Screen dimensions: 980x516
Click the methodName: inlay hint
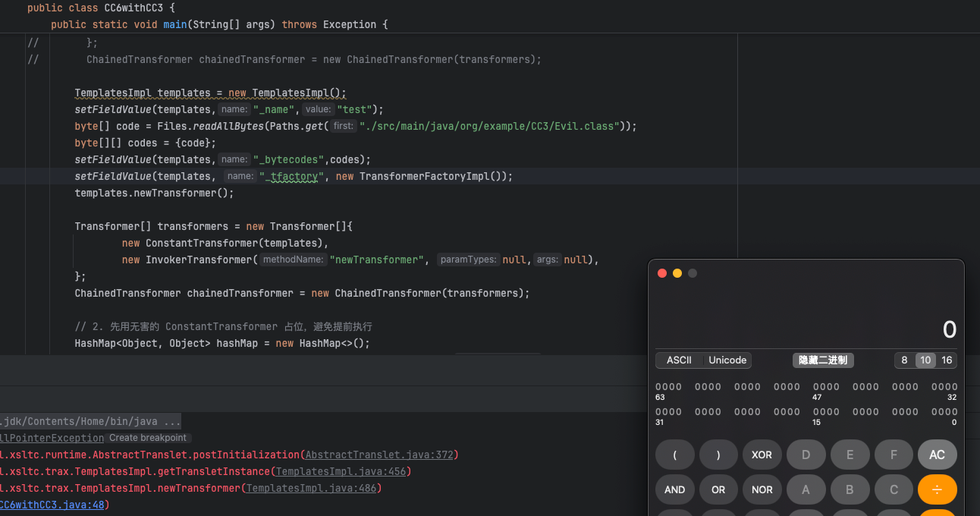click(294, 260)
